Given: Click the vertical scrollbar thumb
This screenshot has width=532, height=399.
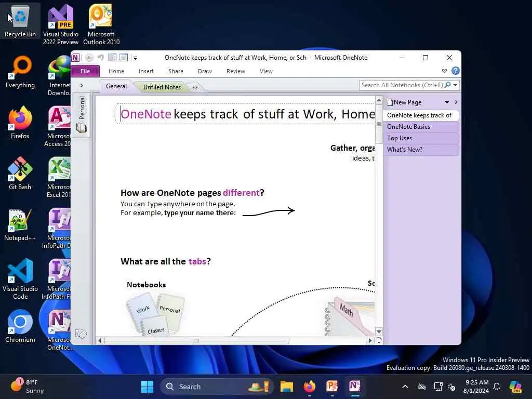Looking at the screenshot, I should coord(379,124).
